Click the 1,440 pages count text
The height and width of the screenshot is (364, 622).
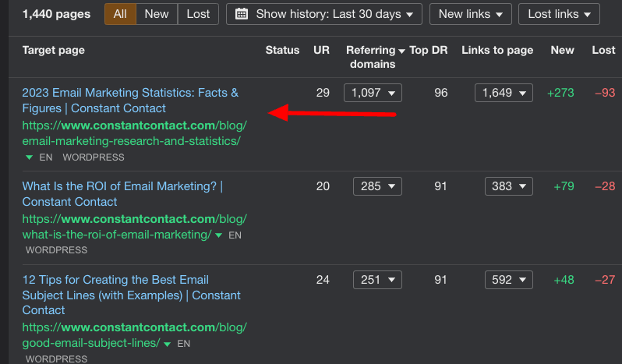click(x=56, y=14)
